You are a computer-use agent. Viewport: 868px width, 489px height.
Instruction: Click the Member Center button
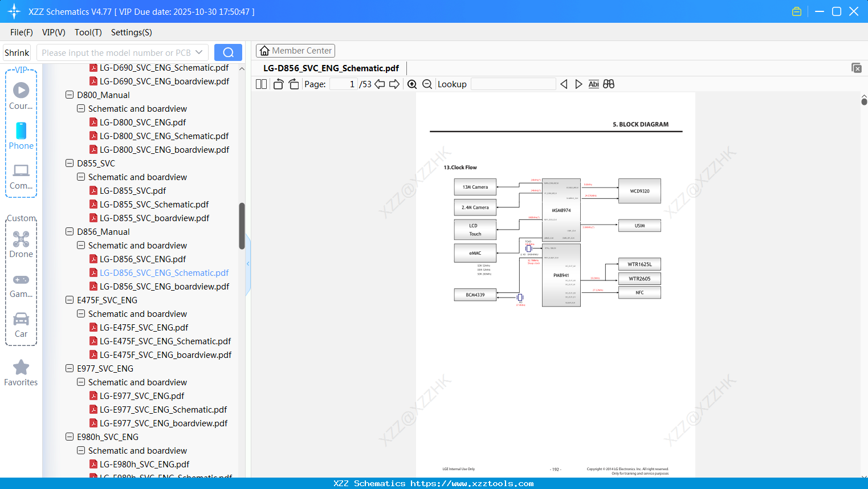(x=295, y=51)
